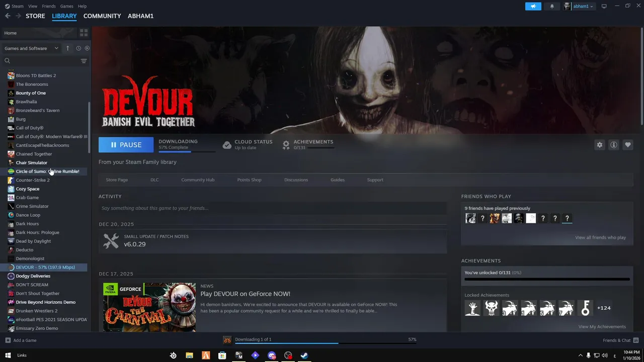Open Microsoft Store from the taskbar
Image resolution: width=644 pixels, height=362 pixels.
[x=222, y=355]
